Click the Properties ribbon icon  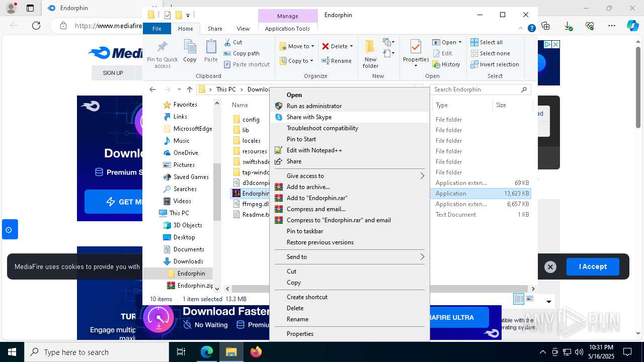416,47
